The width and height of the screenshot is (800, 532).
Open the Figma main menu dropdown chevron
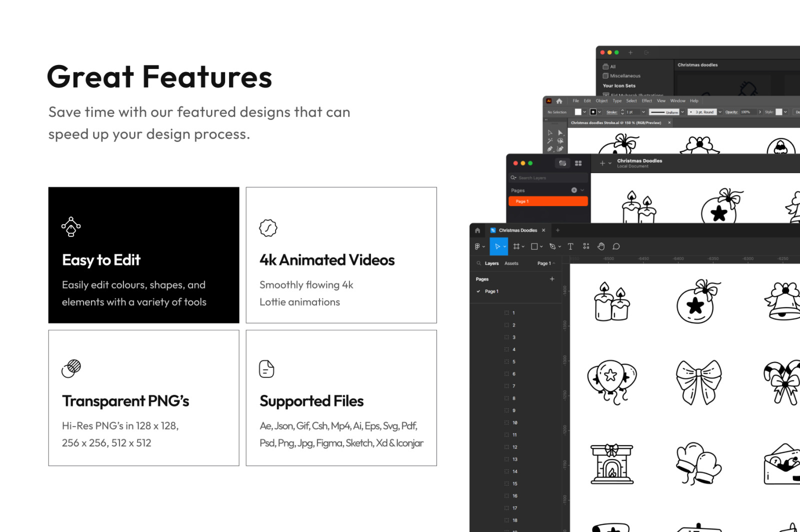483,247
